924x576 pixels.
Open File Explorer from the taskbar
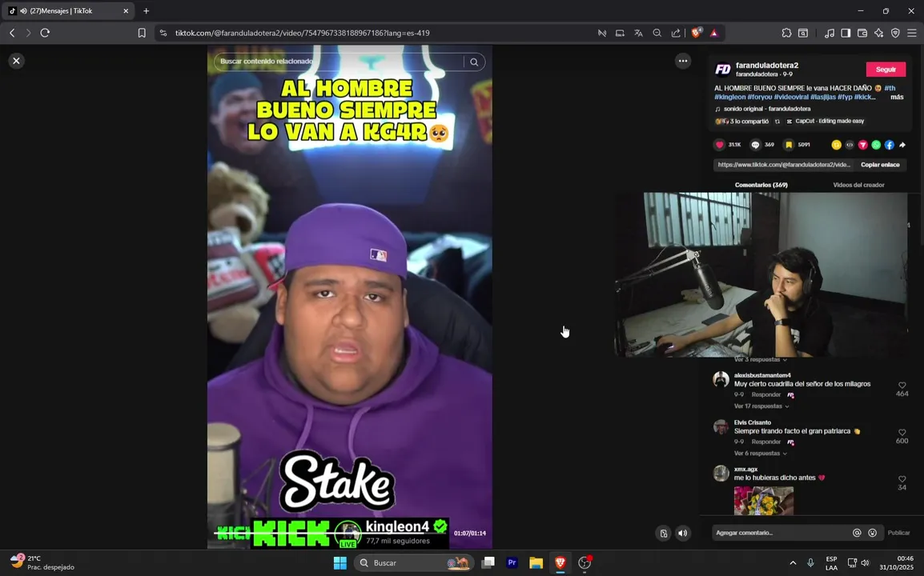536,563
